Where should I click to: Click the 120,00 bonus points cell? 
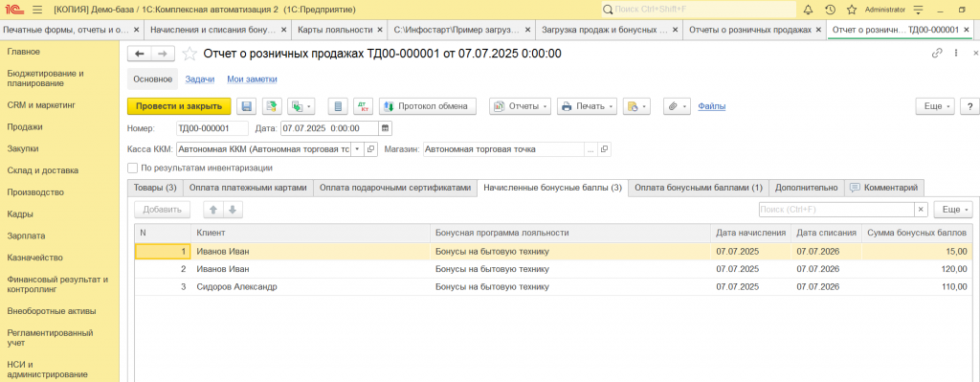click(917, 269)
